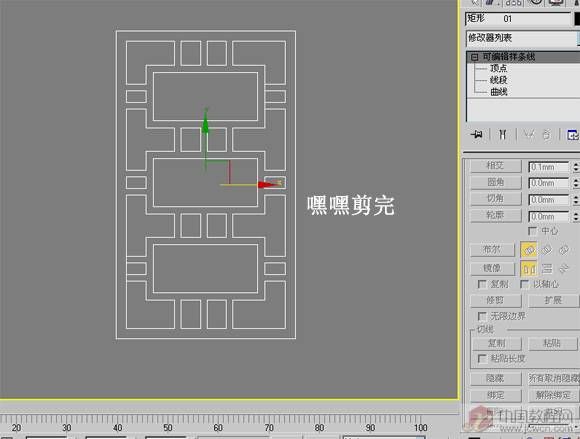Click the spinner beside the 圆角 value
The image size is (580, 439).
[x=576, y=183]
